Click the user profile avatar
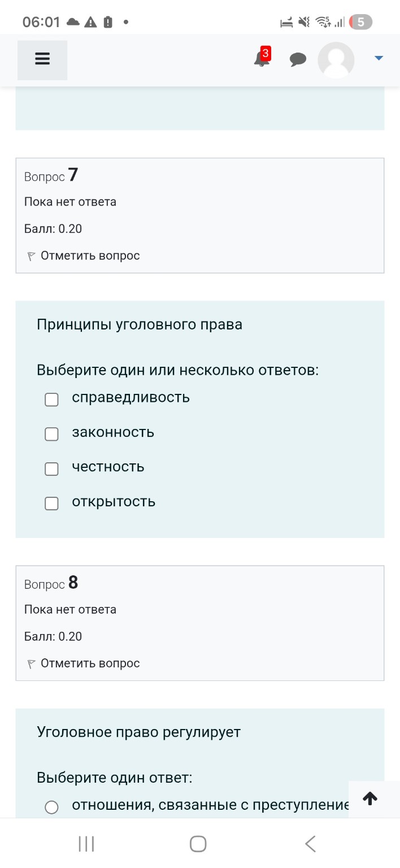This screenshot has height=868, width=400. click(x=336, y=59)
